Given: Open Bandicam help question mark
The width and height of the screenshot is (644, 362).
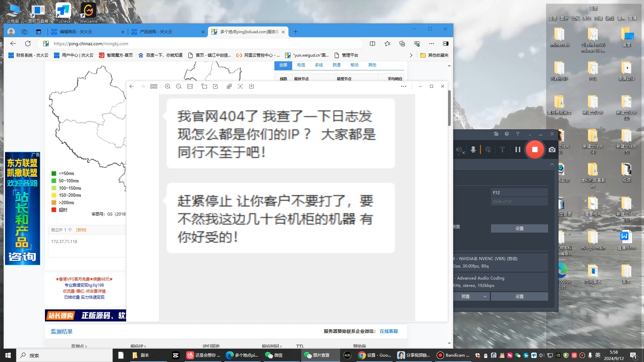Looking at the screenshot, I should (518, 134).
